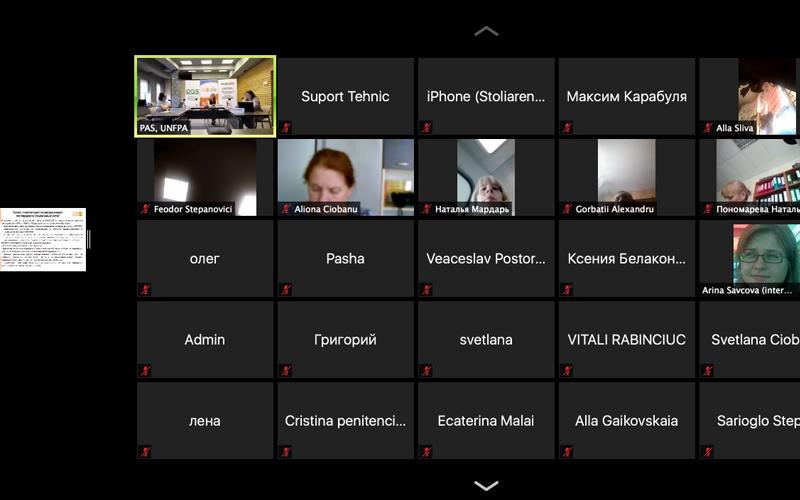Click muted mic icon on Admin tile
This screenshot has height=500, width=800.
coord(145,371)
